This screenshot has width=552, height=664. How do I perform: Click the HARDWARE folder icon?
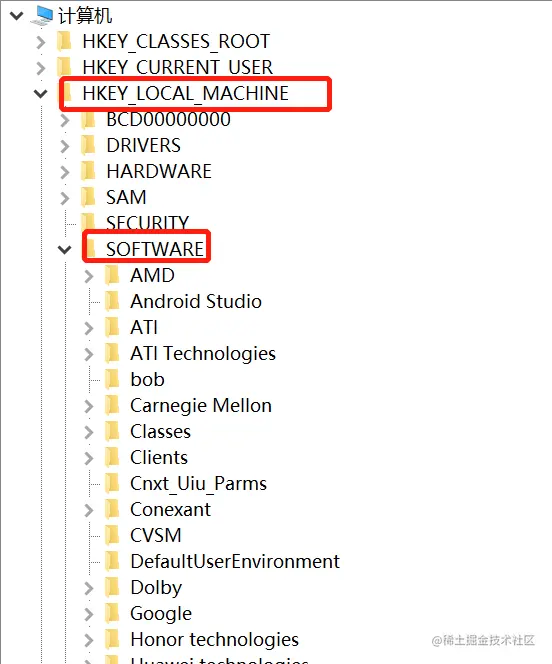[88, 171]
